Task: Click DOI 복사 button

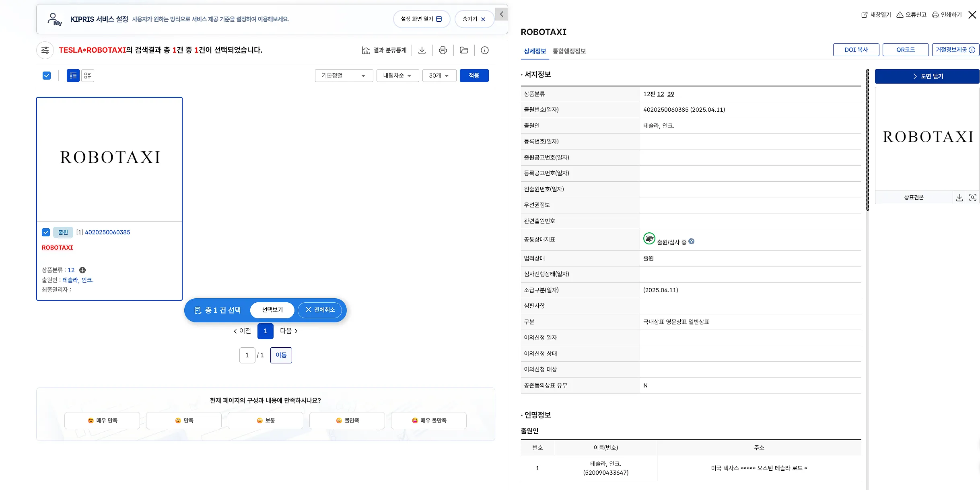Action: point(856,50)
